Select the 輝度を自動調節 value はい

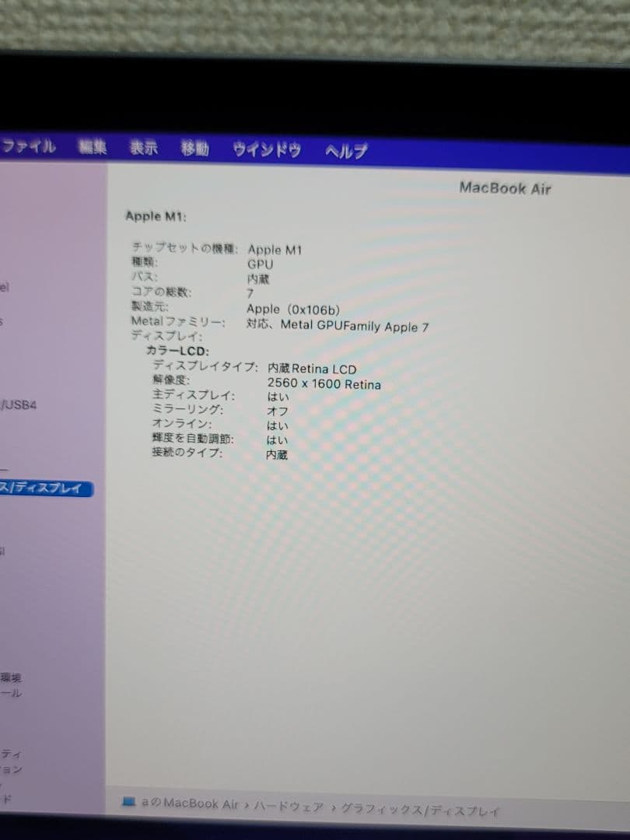click(278, 439)
